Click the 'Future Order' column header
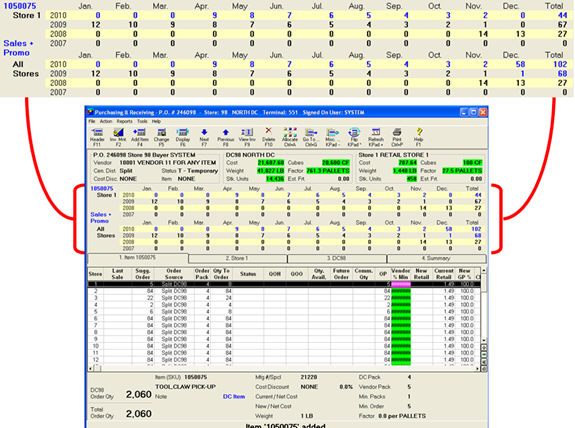The image size is (575, 428). pyautogui.click(x=341, y=274)
